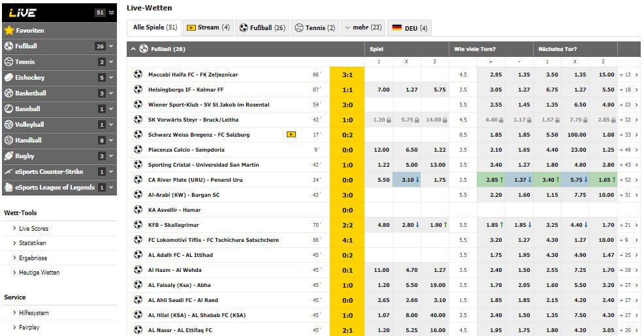Click soccer ball icon beside Maccabi Haifa FC

click(x=138, y=75)
